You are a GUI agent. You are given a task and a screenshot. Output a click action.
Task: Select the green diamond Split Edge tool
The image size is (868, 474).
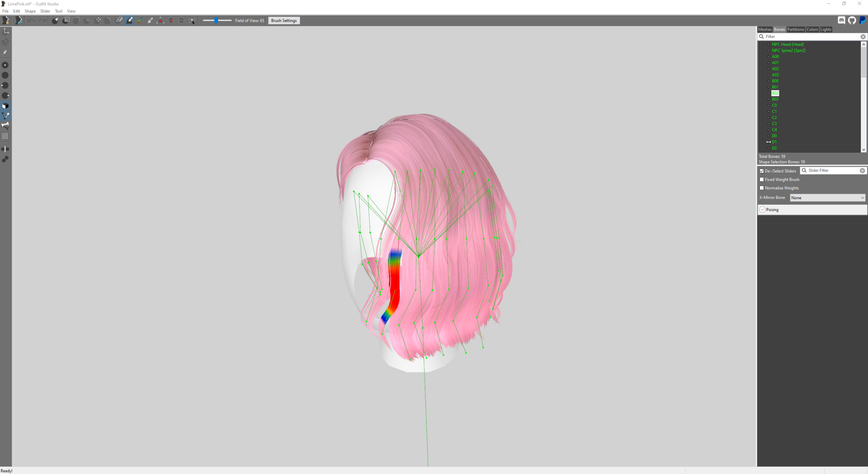pos(181,20)
